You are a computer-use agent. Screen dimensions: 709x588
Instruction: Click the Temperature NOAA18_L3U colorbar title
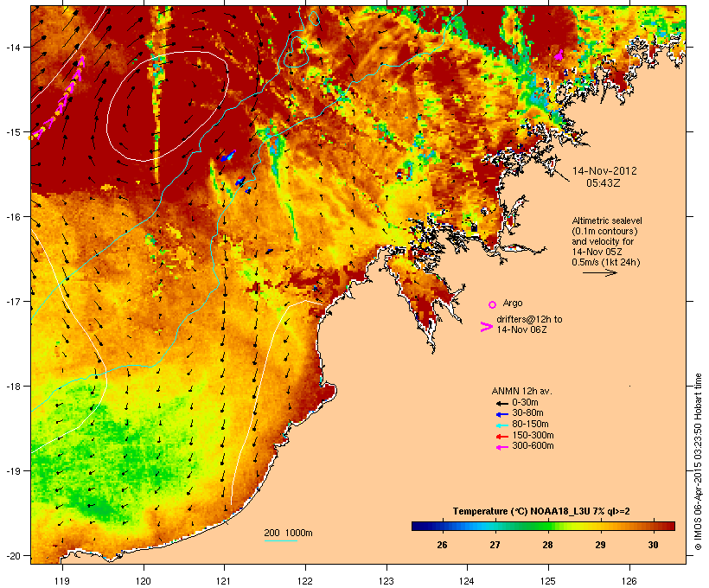click(x=541, y=511)
